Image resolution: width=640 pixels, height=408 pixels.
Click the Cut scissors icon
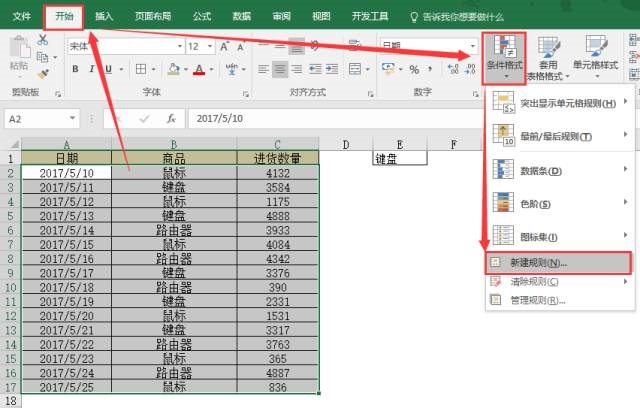pos(43,40)
